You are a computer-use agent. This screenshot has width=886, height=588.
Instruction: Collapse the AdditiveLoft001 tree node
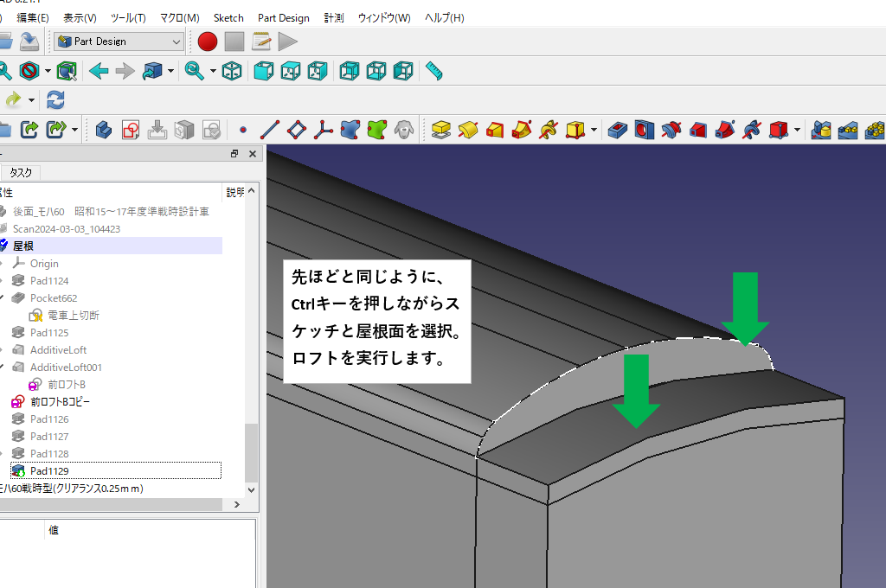point(3,367)
